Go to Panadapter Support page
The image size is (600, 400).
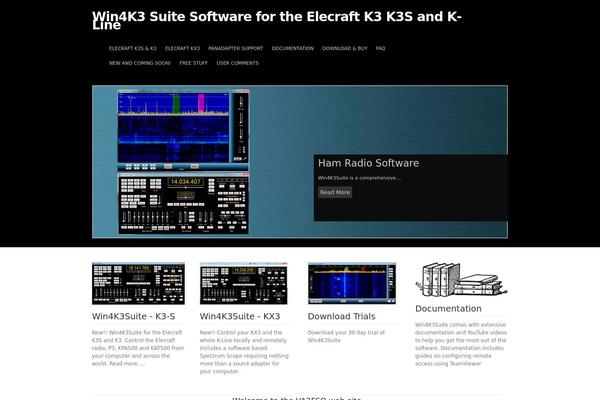[236, 49]
